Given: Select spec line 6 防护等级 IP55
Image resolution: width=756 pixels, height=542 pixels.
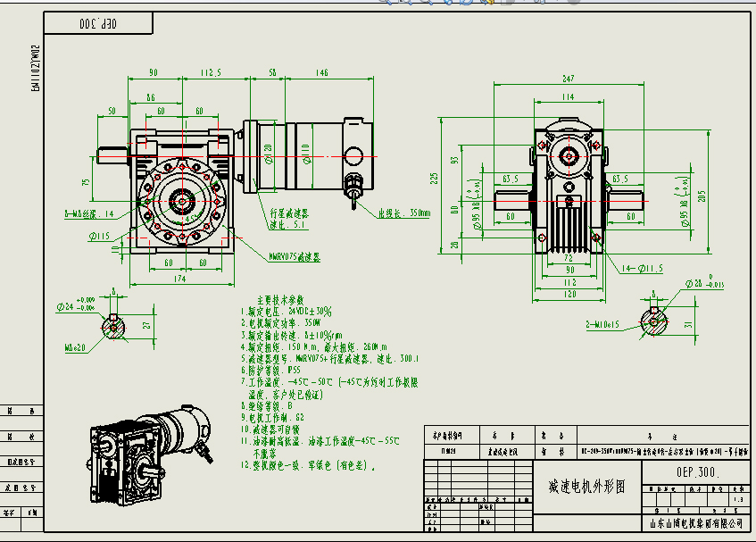Looking at the screenshot, I should (270, 371).
